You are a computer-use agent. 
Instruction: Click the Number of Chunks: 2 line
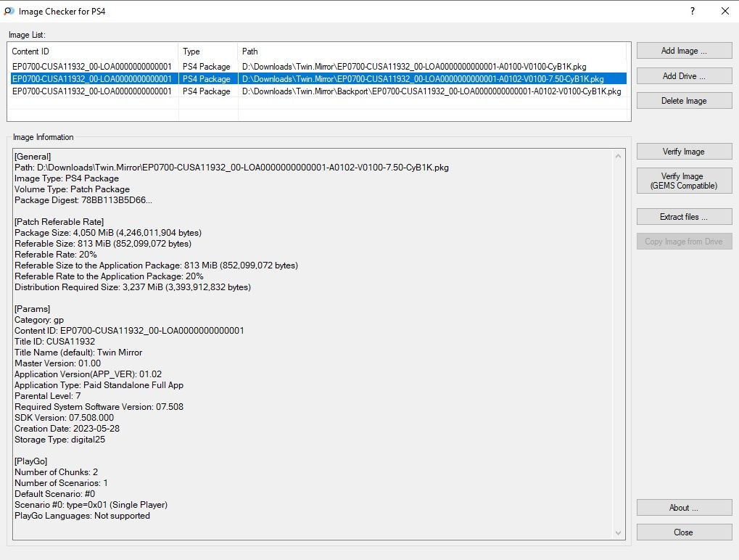[56, 472]
